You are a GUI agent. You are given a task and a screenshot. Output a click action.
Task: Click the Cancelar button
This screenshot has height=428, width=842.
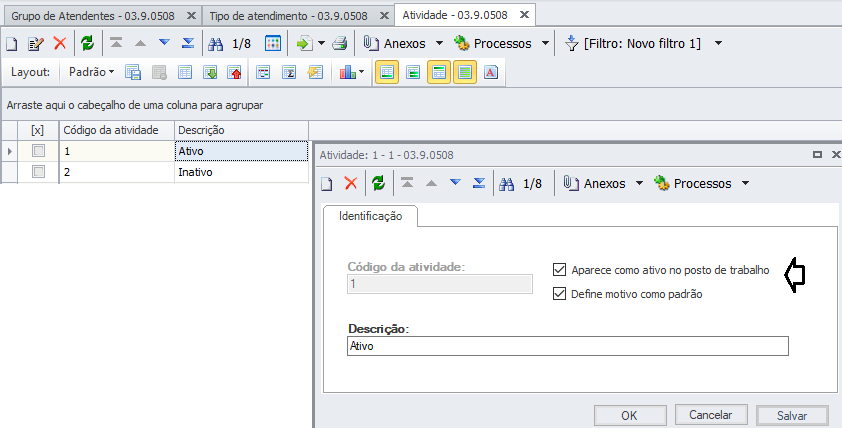click(710, 415)
